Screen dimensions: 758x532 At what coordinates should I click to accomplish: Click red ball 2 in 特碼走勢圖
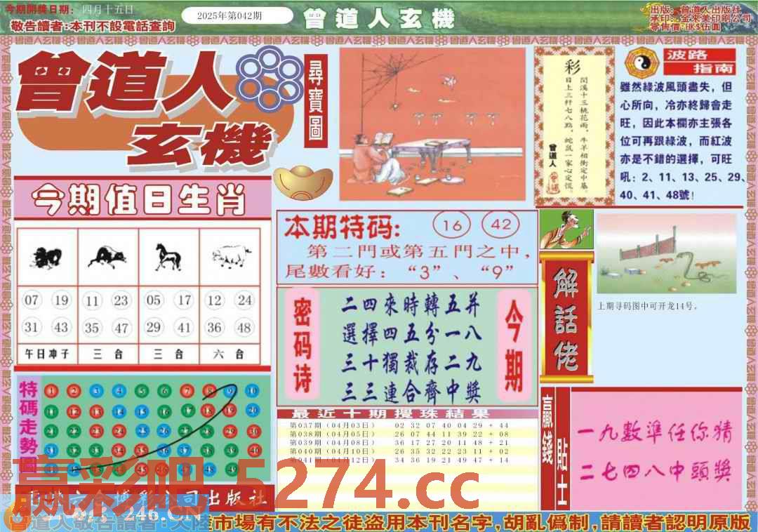coord(74,392)
